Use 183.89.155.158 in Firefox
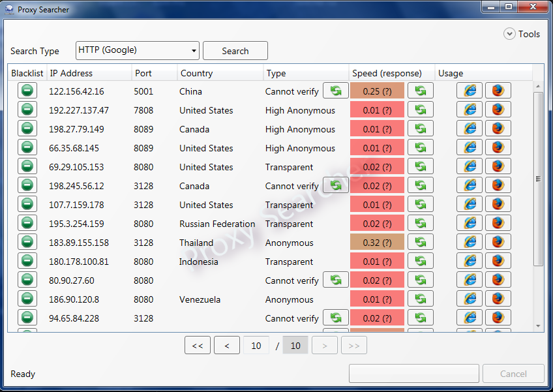The width and height of the screenshot is (553, 392). coord(498,242)
